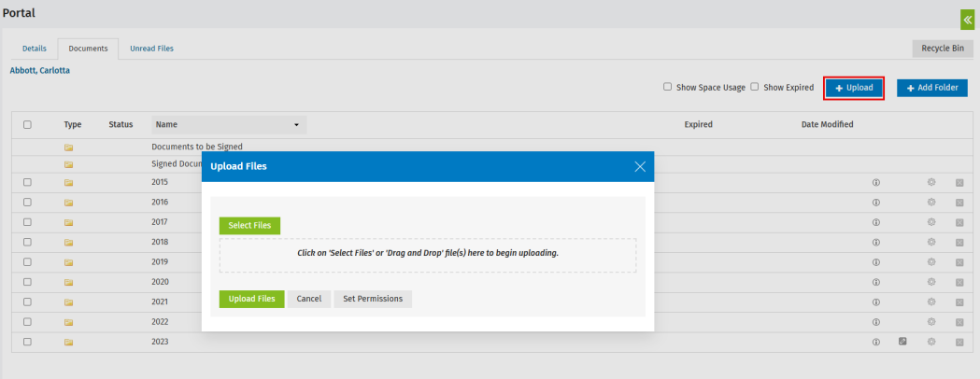Show info for the 2022 folder

(875, 322)
